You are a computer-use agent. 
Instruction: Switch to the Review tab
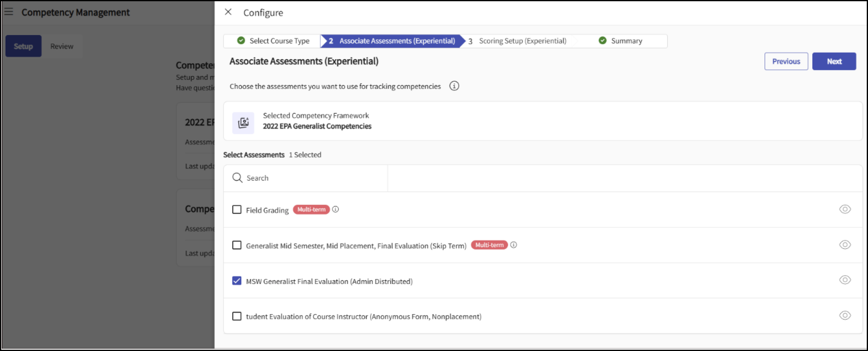pyautogui.click(x=62, y=46)
